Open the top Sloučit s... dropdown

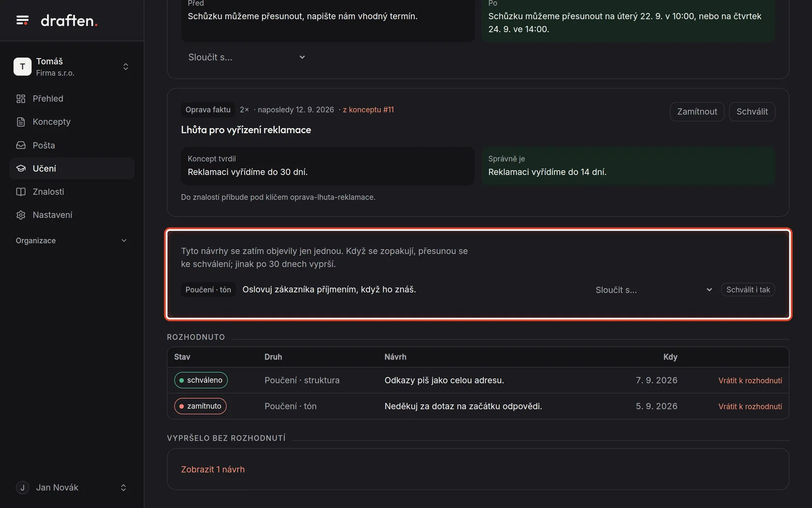pos(246,57)
